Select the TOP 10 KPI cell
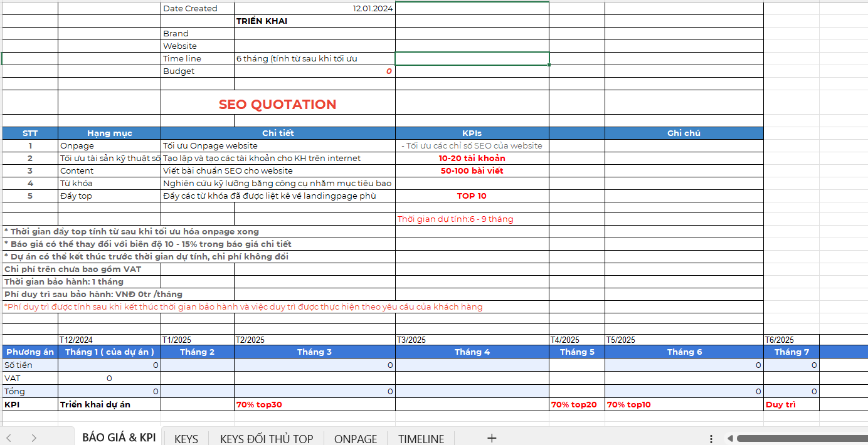The image size is (868, 445). coord(472,196)
